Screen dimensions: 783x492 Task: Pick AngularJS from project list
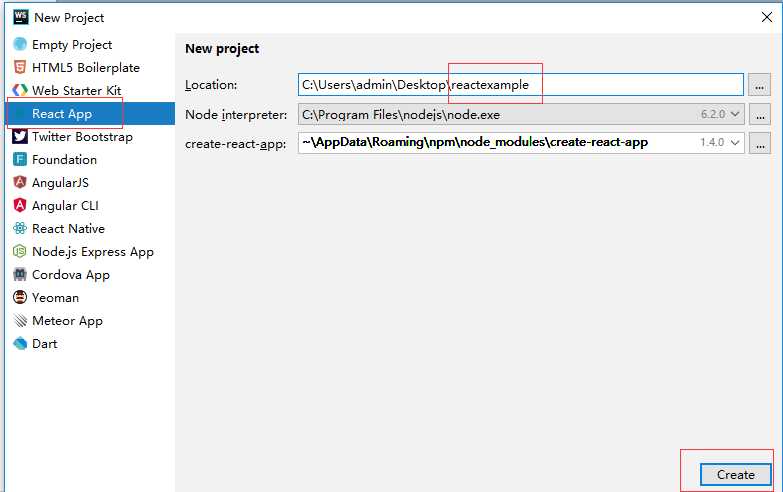[90, 182]
